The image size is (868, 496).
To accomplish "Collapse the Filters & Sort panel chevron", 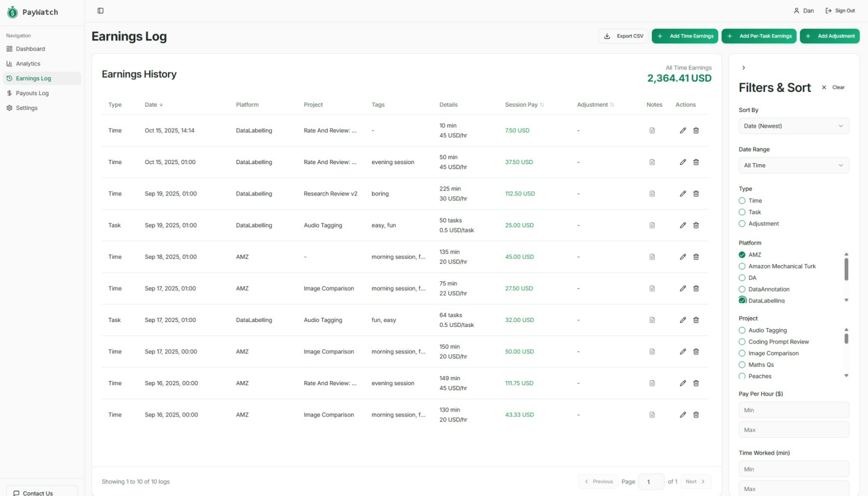I will click(743, 68).
